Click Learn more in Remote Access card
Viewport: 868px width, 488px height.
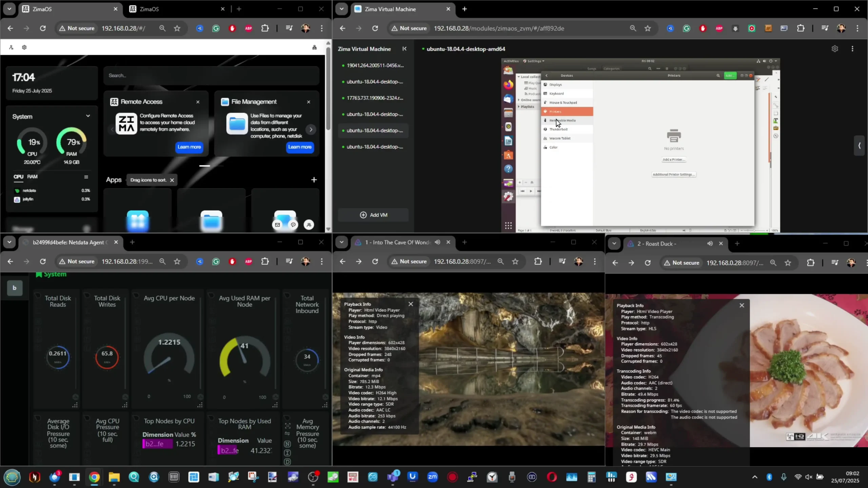point(189,147)
